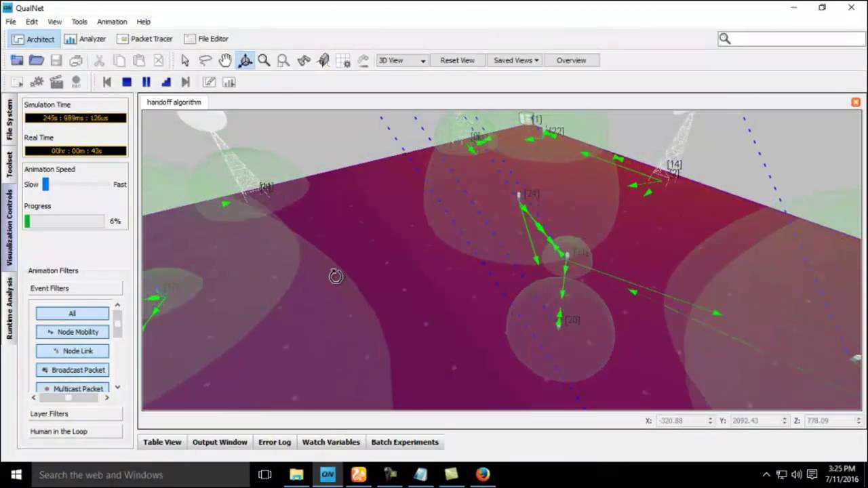Open the Animation menu

pos(112,22)
